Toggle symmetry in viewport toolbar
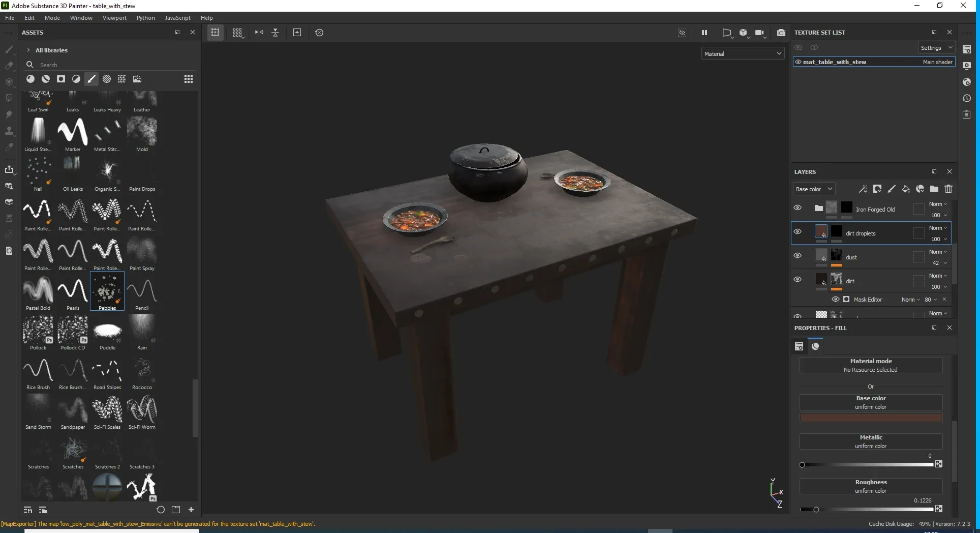980x533 pixels. [259, 33]
